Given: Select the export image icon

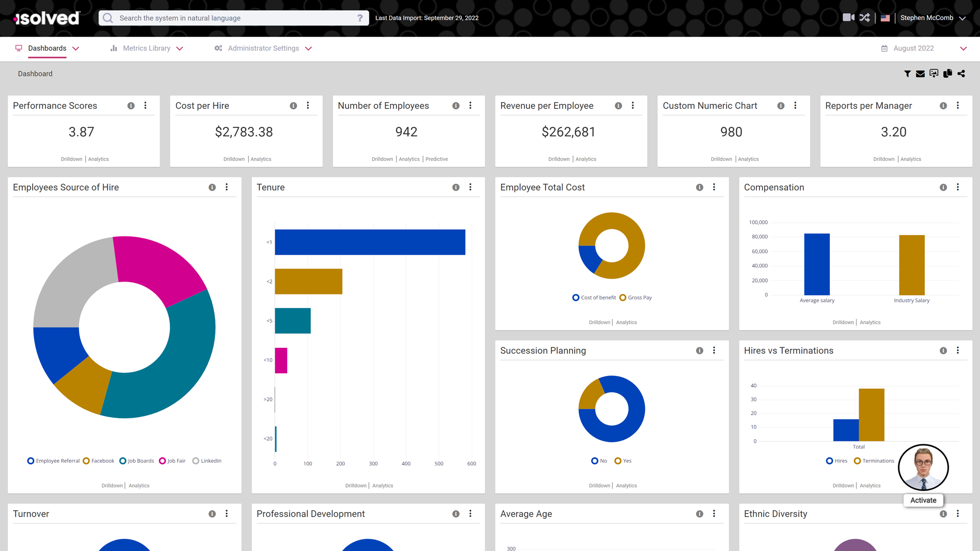Looking at the screenshot, I should [934, 73].
